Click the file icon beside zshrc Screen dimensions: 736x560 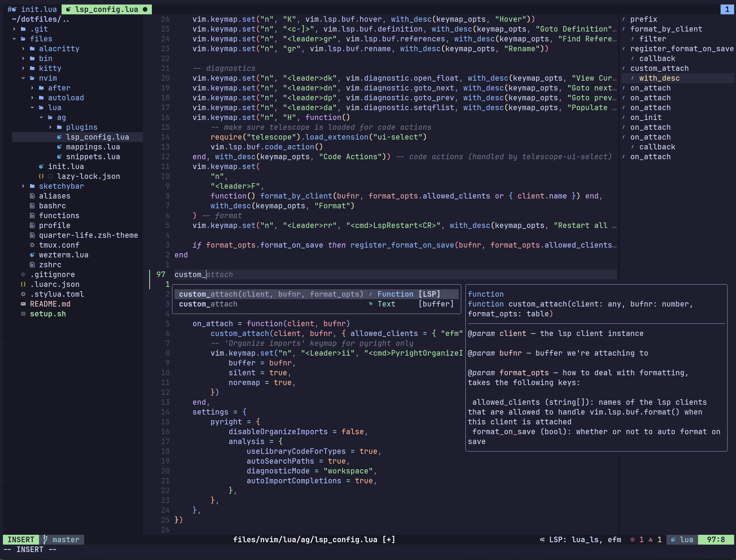coord(32,265)
